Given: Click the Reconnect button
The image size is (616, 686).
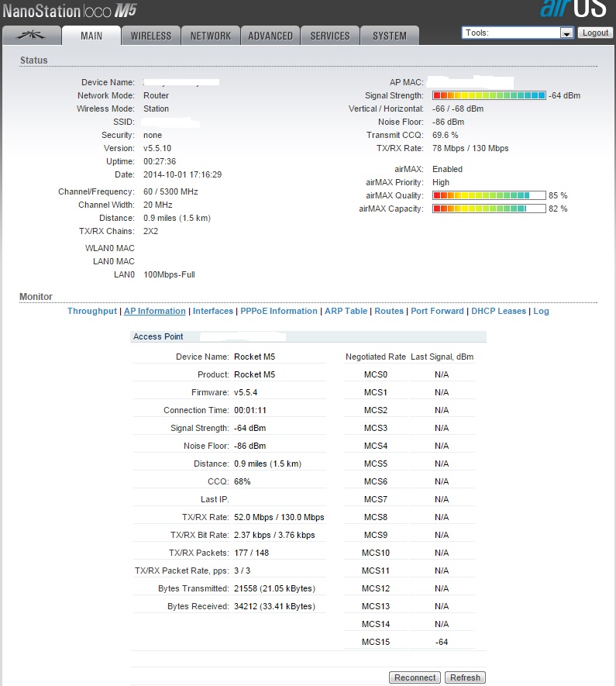Looking at the screenshot, I should 415,677.
